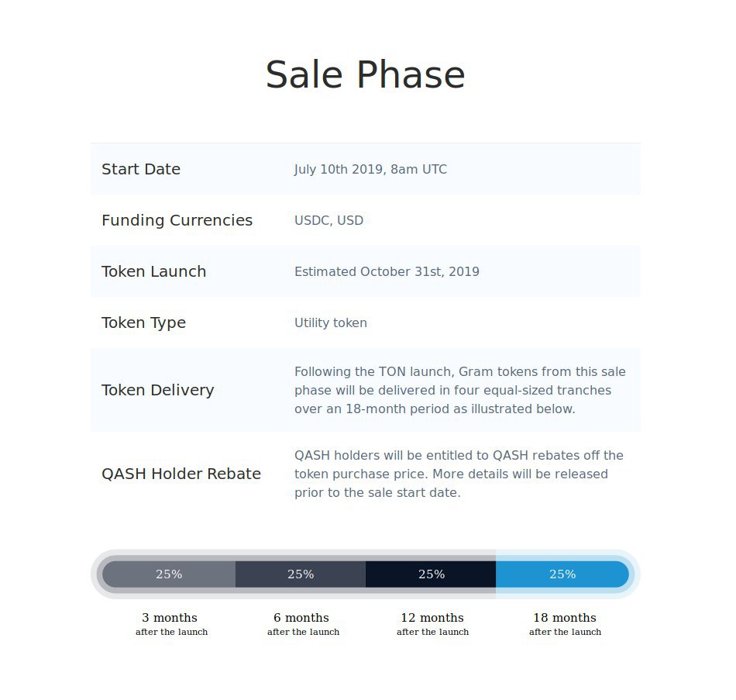Click the Utility token value

pos(331,322)
